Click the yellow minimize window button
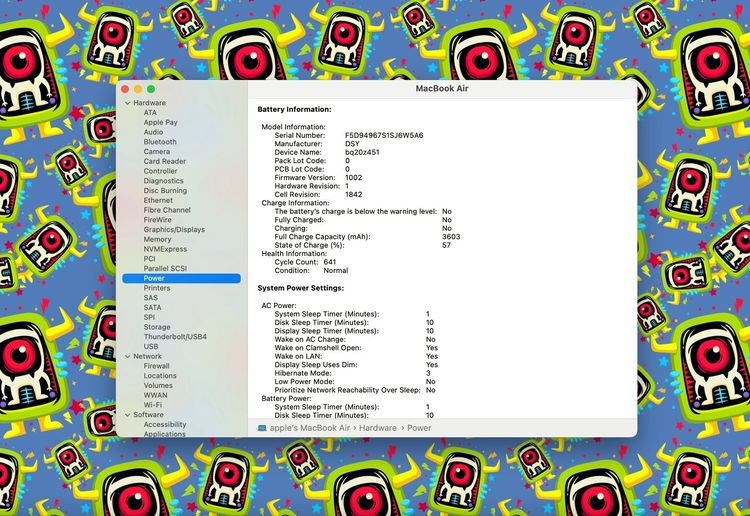The width and height of the screenshot is (750, 516). (138, 89)
